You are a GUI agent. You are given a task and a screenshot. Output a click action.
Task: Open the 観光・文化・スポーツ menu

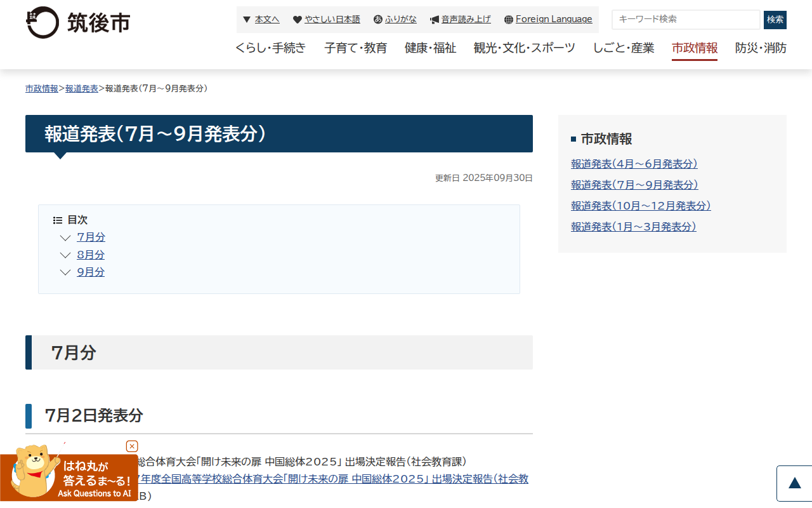point(525,48)
